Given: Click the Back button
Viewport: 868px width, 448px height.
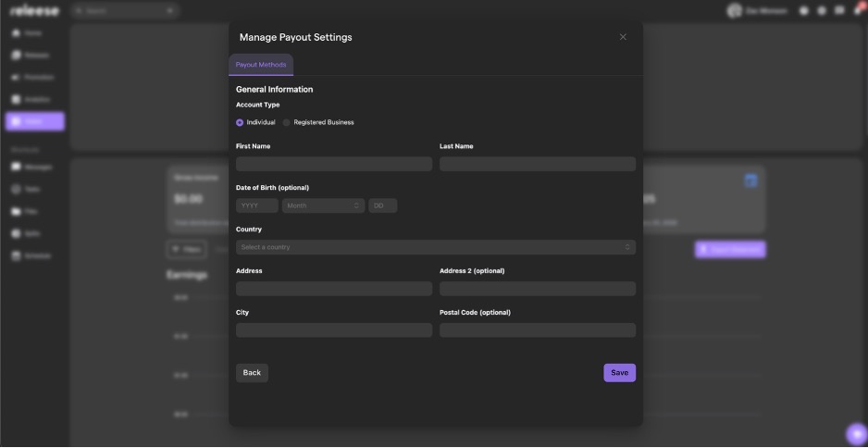Looking at the screenshot, I should pyautogui.click(x=252, y=373).
